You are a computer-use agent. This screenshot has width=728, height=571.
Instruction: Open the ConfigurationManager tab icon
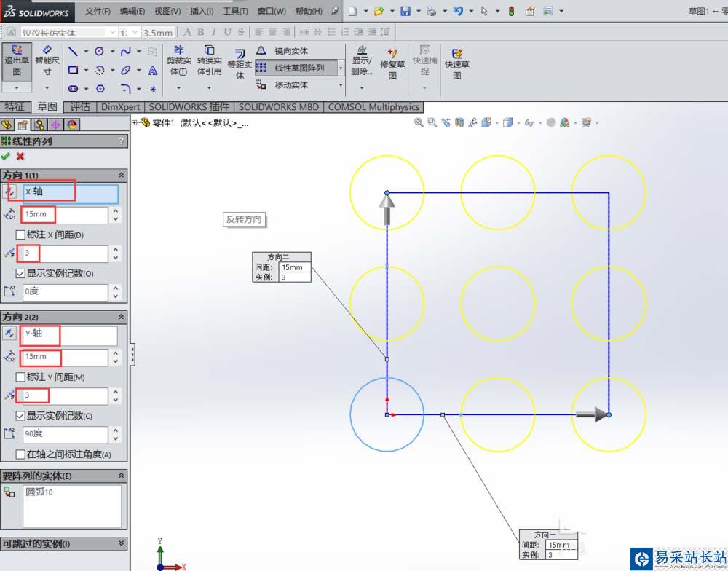tap(39, 125)
